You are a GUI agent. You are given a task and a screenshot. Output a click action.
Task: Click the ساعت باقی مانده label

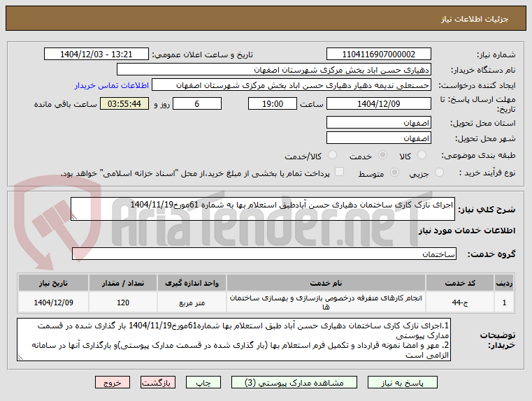tap(66, 104)
